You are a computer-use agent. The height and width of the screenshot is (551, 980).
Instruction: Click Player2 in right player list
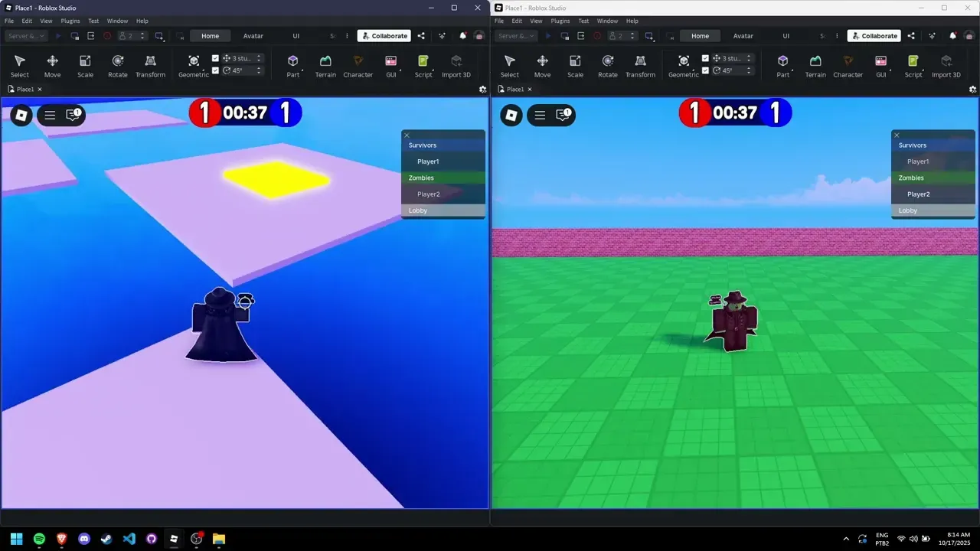tap(933, 194)
